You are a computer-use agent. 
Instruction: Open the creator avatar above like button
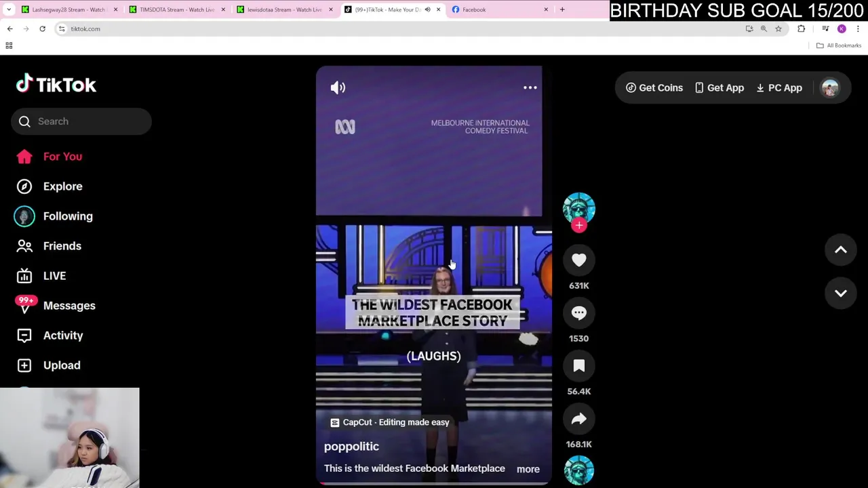tap(579, 208)
